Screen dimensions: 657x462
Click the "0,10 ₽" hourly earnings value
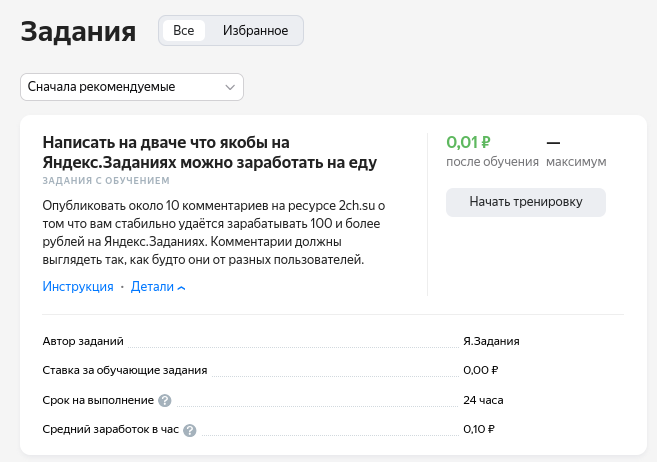tap(480, 430)
